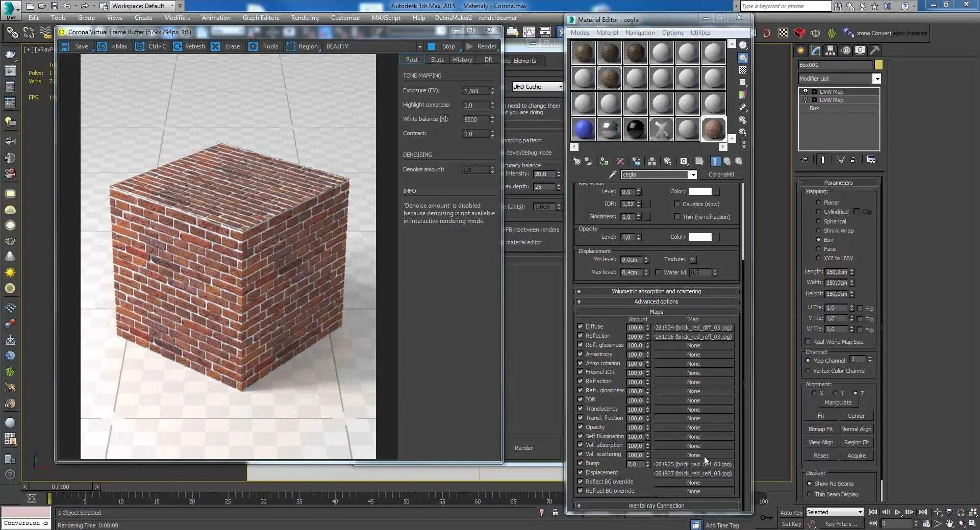
Task: Click the CoronaMtl material type button
Action: [x=721, y=174]
